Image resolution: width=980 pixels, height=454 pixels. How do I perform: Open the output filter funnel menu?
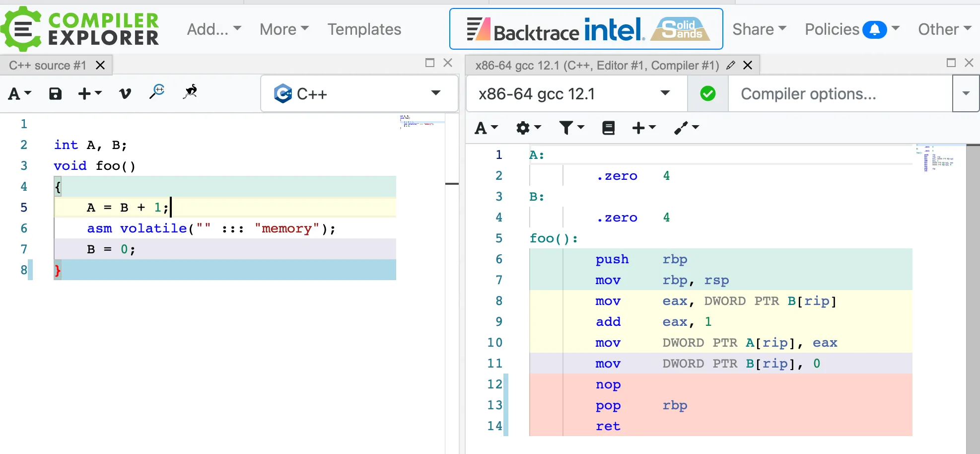[571, 128]
